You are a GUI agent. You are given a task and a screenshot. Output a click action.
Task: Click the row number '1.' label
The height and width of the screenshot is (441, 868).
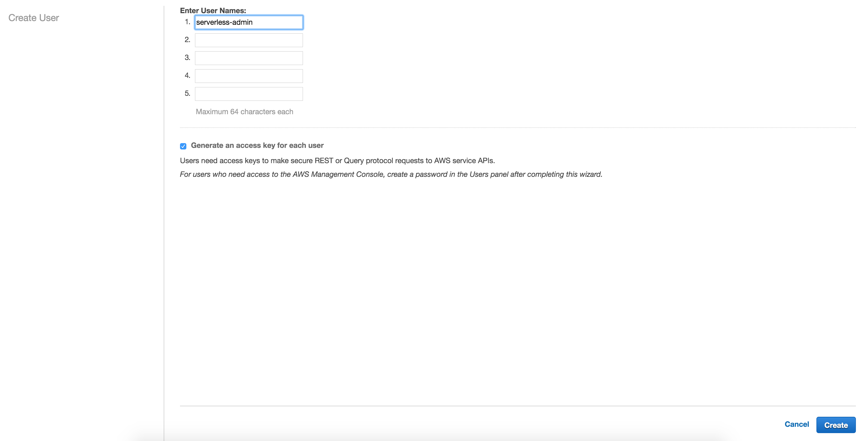point(187,22)
